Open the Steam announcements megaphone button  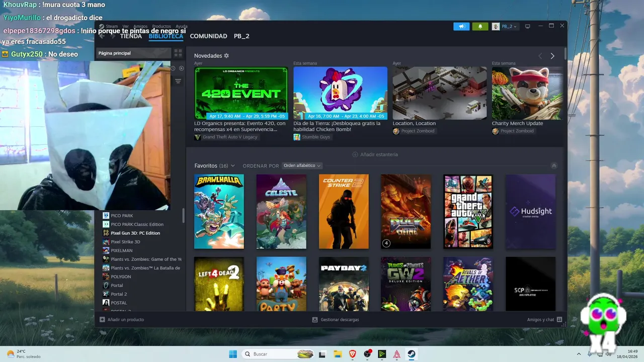tap(461, 26)
